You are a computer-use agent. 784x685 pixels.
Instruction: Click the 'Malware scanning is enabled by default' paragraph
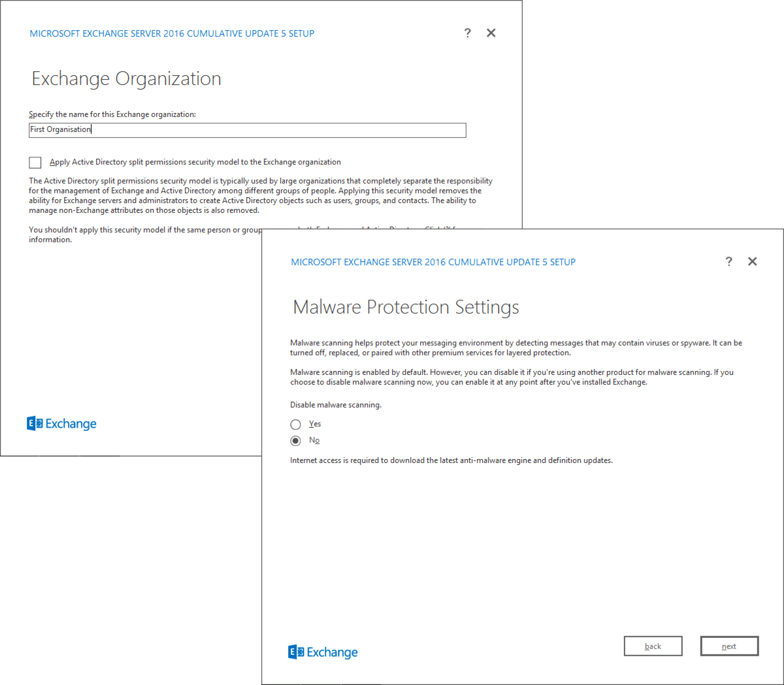tap(512, 377)
